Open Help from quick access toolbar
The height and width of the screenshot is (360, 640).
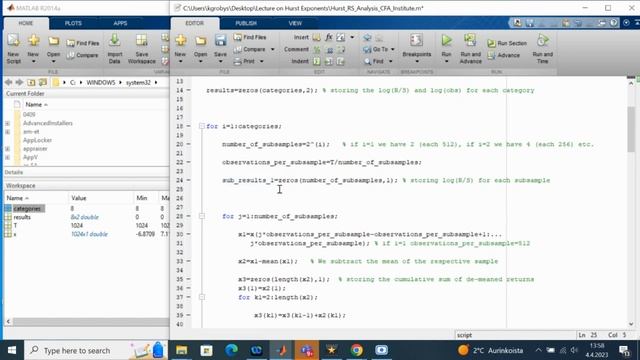pos(614,23)
